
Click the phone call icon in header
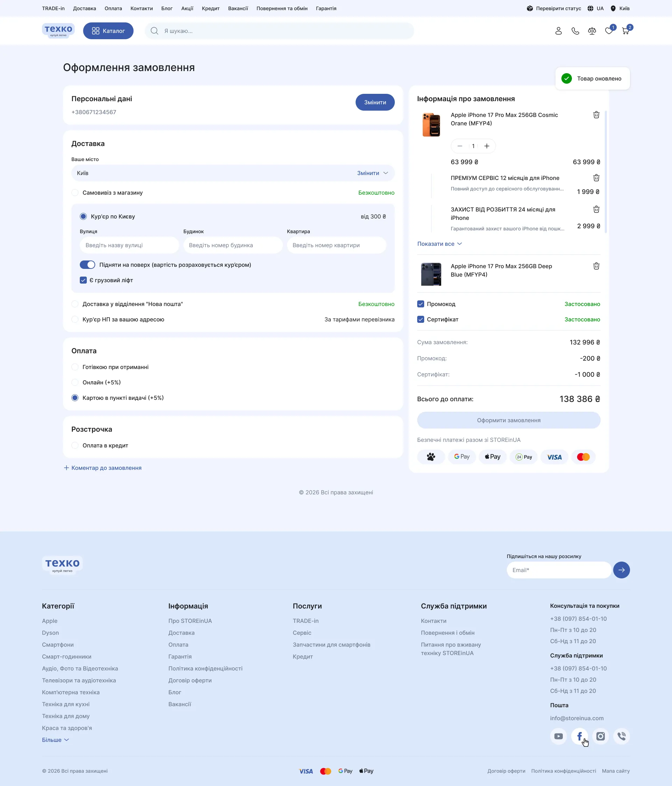tap(575, 31)
